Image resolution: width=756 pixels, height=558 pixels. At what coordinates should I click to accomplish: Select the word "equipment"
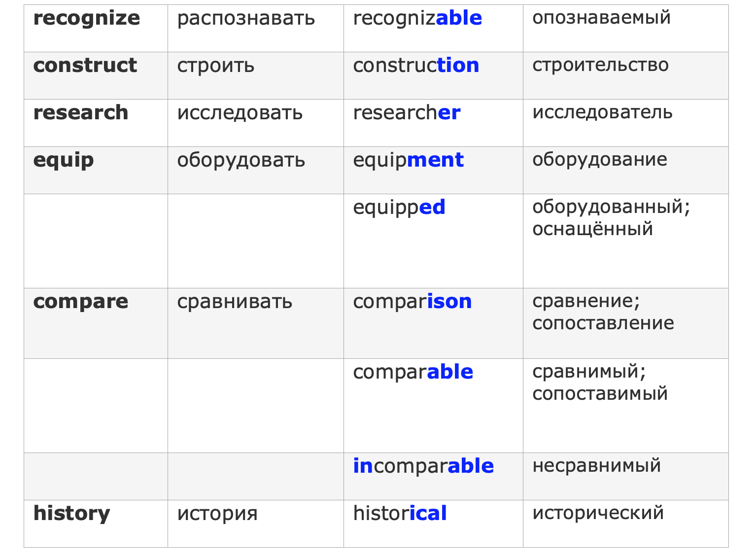[408, 160]
